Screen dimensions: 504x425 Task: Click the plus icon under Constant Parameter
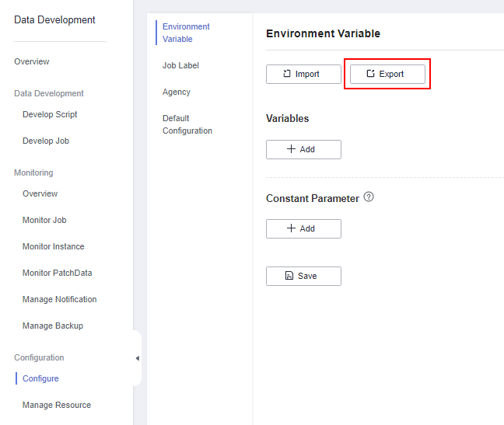pos(291,228)
